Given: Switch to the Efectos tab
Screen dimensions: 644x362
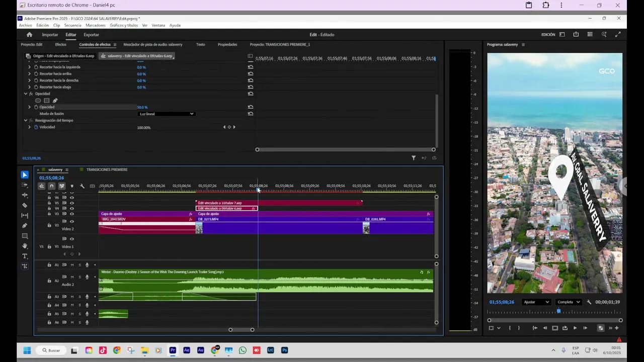Looking at the screenshot, I should click(60, 45).
